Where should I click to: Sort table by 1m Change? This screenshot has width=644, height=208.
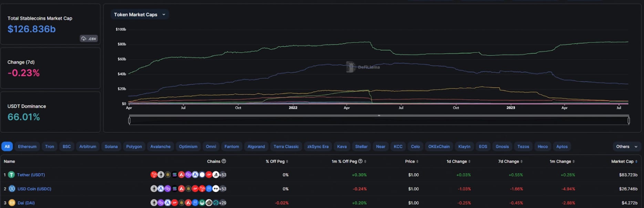click(562, 161)
